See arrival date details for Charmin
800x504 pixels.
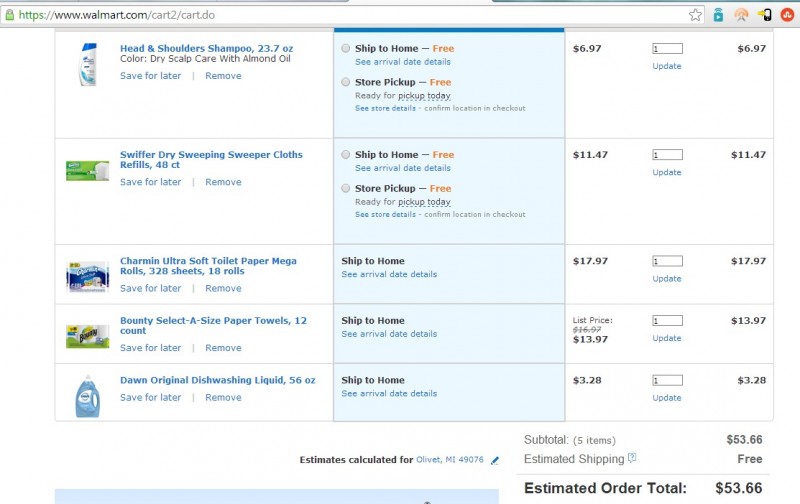[389, 274]
